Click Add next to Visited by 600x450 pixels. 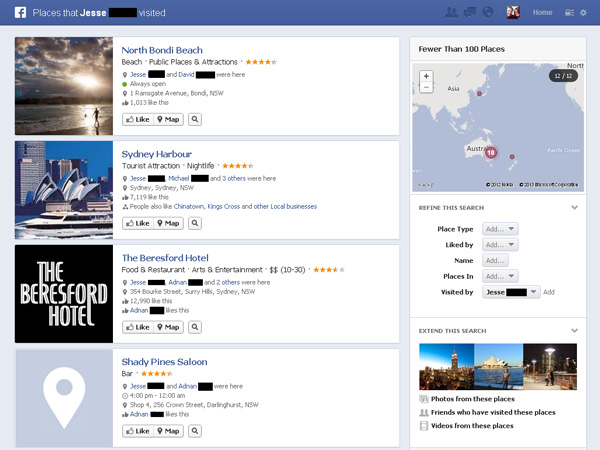click(549, 292)
